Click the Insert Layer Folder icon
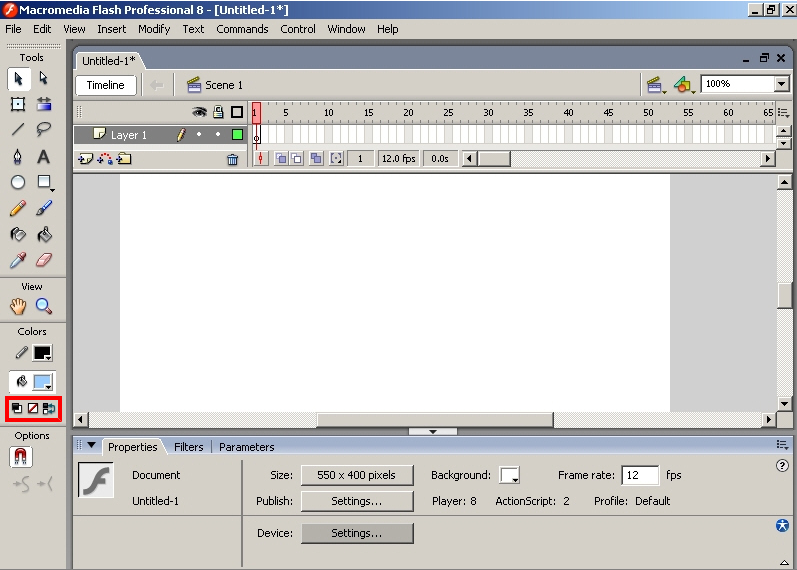Viewport: 797px width, 570px height. click(x=124, y=159)
